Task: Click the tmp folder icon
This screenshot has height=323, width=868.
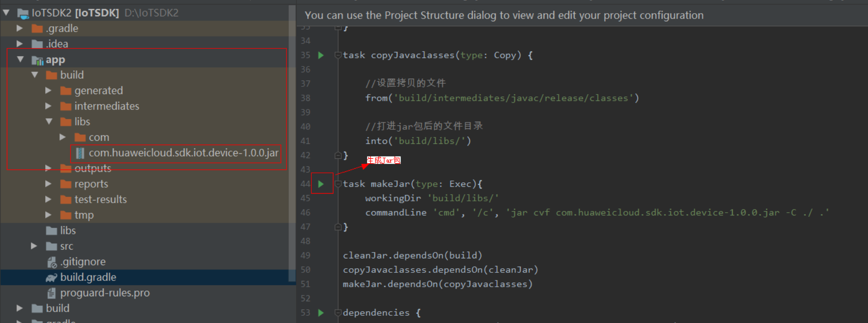Action: click(x=66, y=215)
